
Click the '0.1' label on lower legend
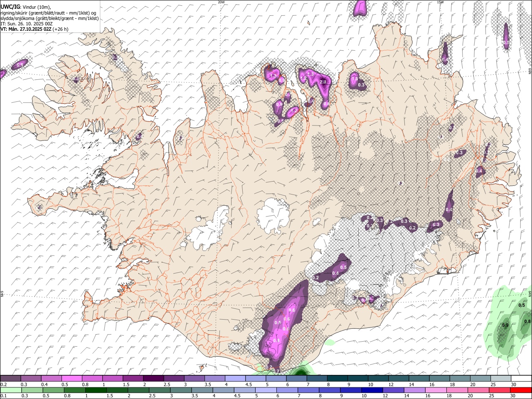[x=4, y=396]
